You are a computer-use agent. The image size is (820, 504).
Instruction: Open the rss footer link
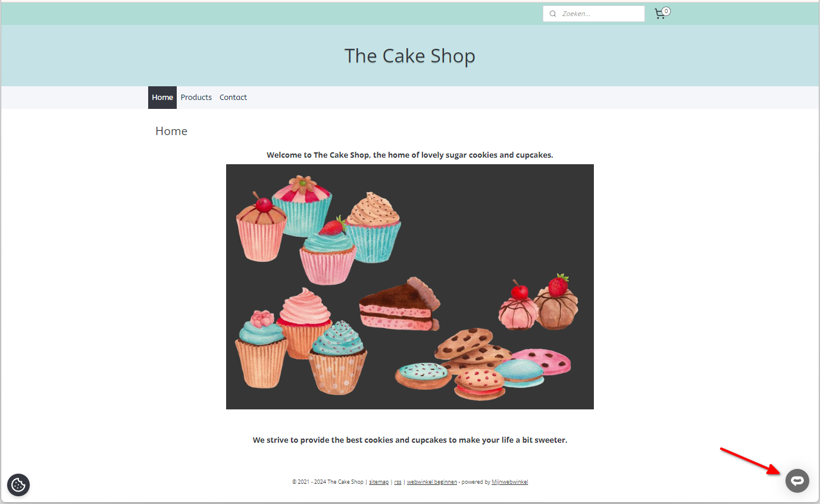coord(398,482)
